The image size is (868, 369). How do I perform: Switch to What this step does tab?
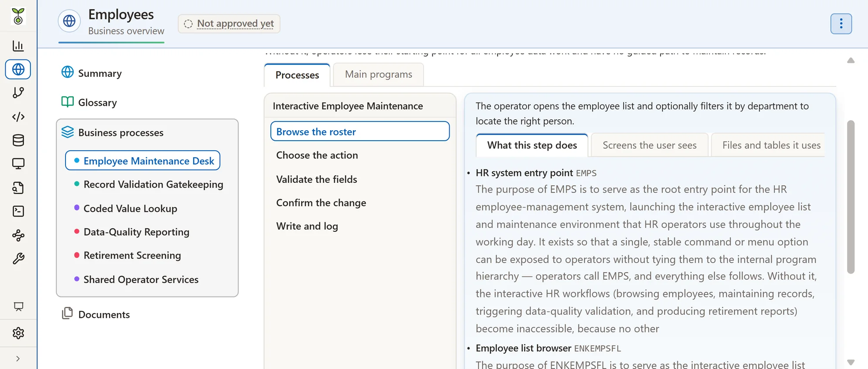(x=532, y=145)
